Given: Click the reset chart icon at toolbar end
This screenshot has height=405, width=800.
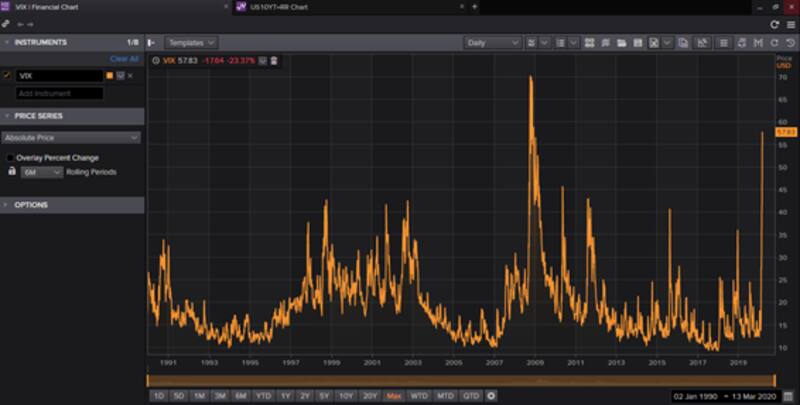Looking at the screenshot, I should point(790,43).
